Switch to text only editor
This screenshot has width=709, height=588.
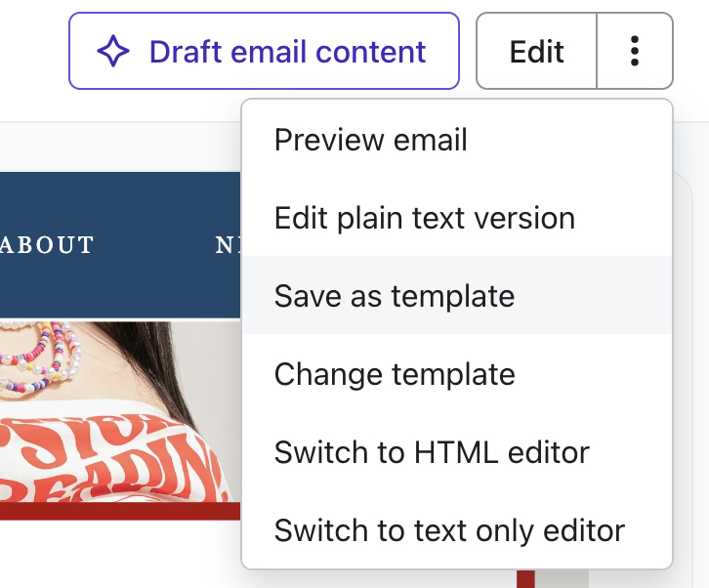click(449, 530)
